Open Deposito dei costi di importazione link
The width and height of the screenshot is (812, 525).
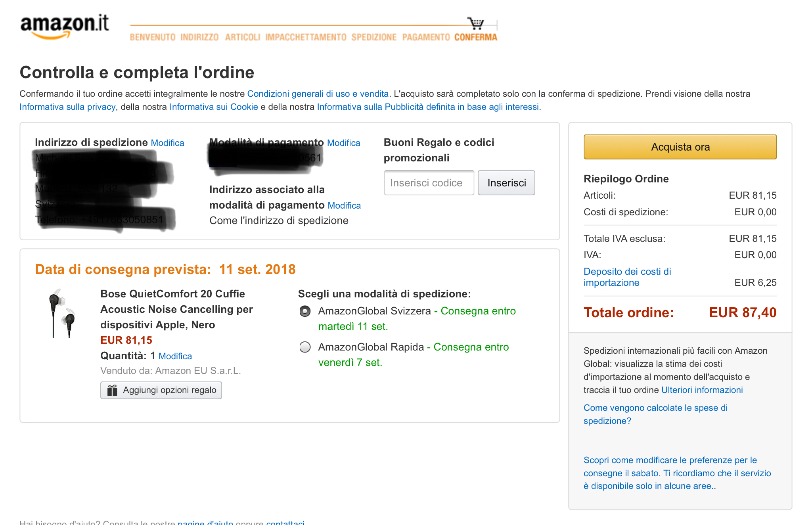pyautogui.click(x=627, y=277)
